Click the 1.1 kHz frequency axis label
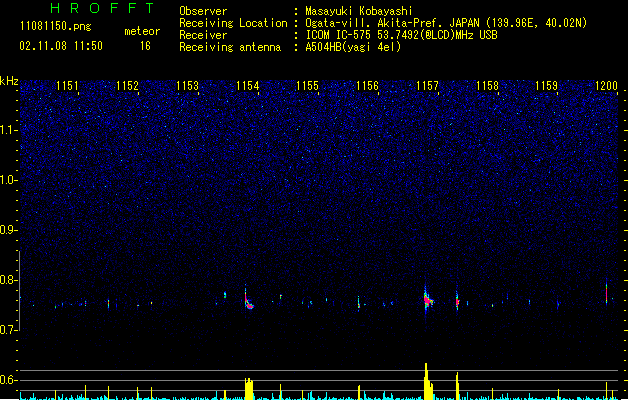 (9, 130)
